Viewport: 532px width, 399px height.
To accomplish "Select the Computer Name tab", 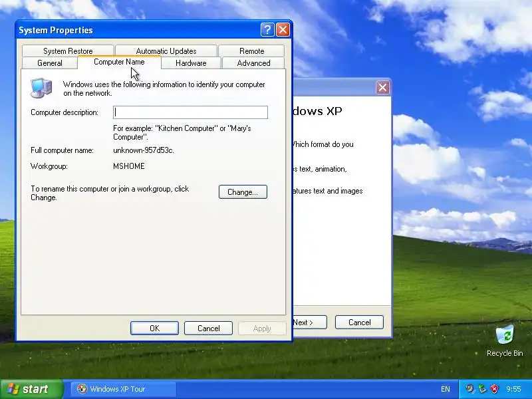I will click(119, 62).
